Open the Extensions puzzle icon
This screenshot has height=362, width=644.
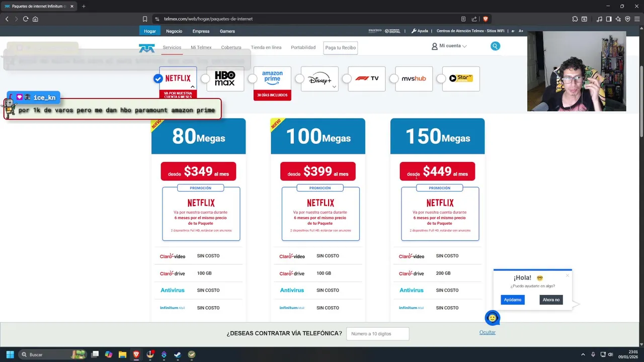pyautogui.click(x=575, y=19)
